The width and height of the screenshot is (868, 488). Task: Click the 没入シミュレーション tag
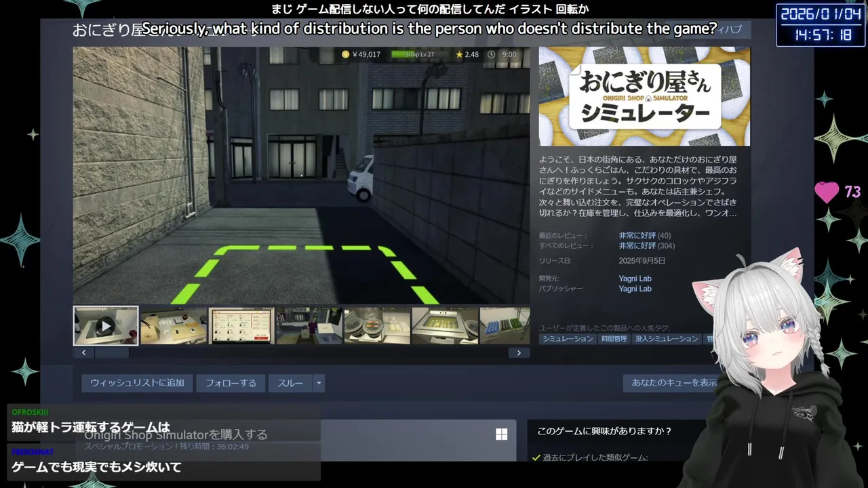(667, 339)
